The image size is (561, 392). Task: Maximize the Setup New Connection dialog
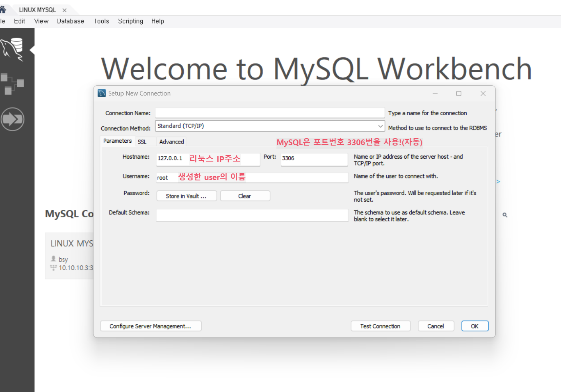tap(459, 93)
